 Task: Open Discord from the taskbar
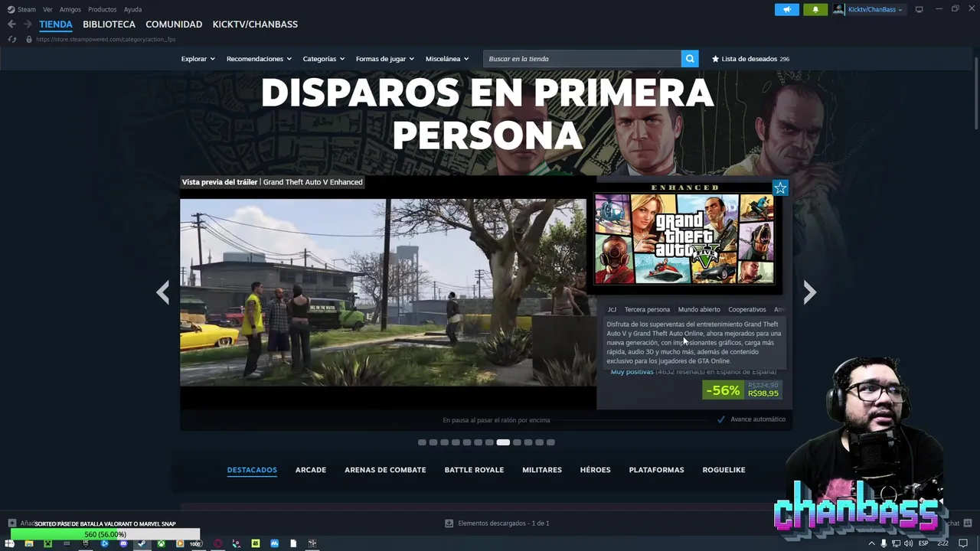click(x=123, y=543)
